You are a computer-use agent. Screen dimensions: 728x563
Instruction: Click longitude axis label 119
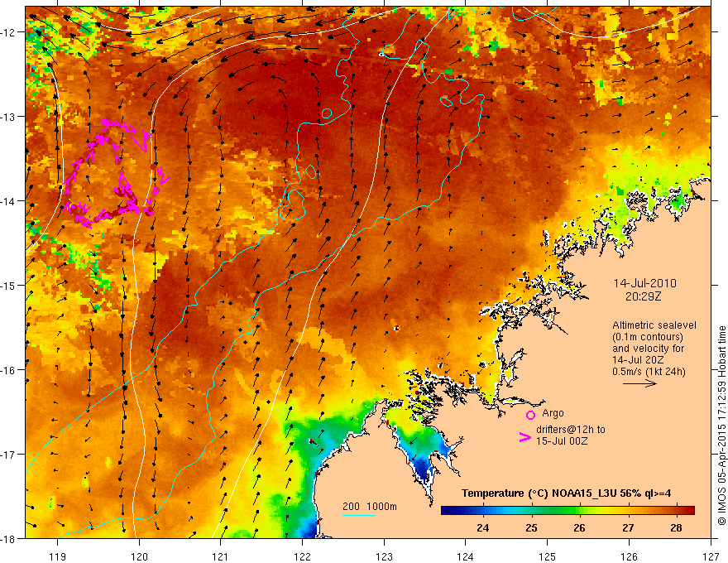[x=58, y=556]
